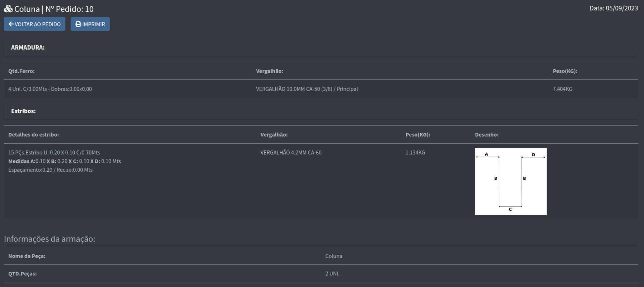Click the Detalhes do estribo header
644x287 pixels.
tap(33, 135)
